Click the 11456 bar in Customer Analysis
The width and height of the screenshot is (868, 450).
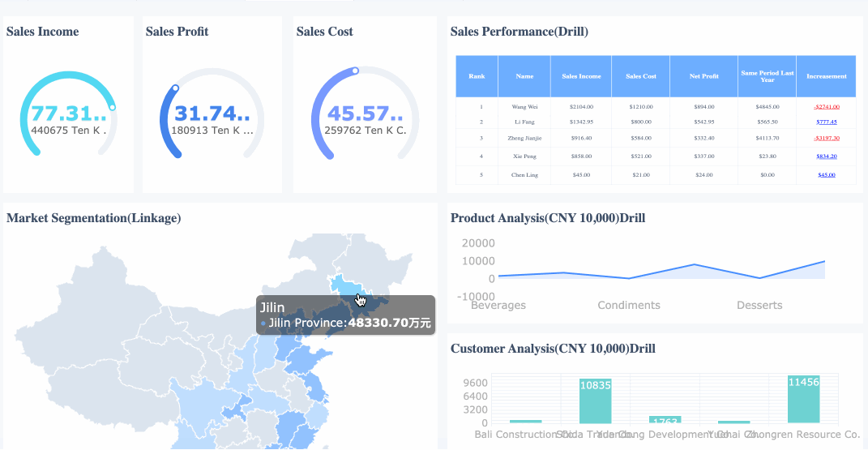803,400
